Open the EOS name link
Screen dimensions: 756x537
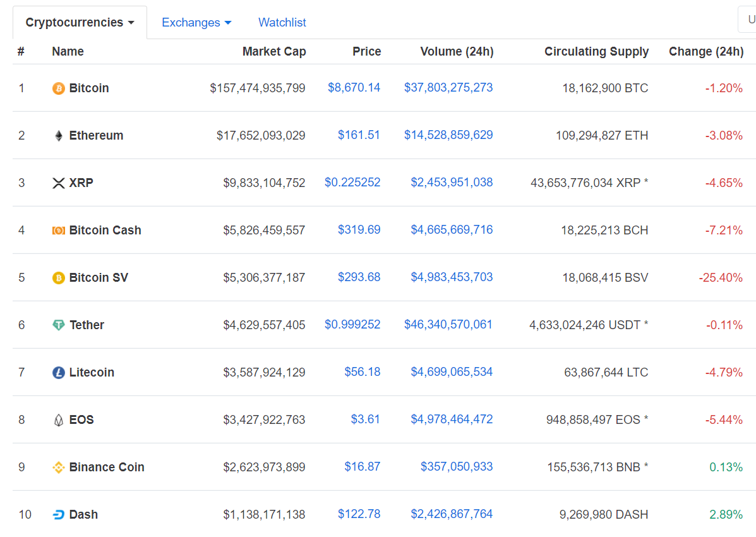click(81, 419)
